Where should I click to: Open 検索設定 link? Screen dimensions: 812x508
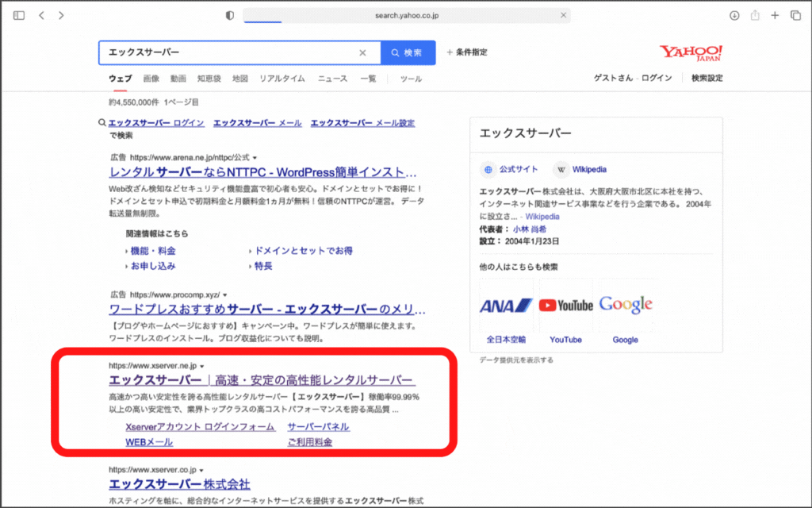[x=707, y=79]
